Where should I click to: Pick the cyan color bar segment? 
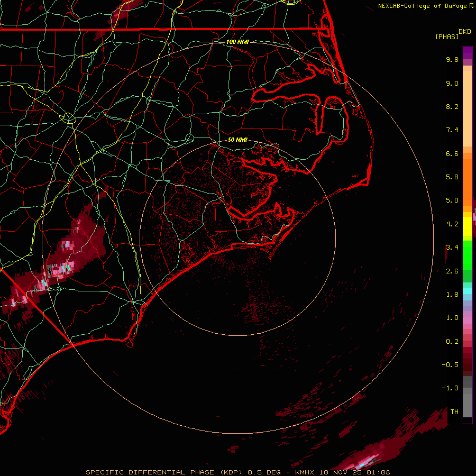467,291
